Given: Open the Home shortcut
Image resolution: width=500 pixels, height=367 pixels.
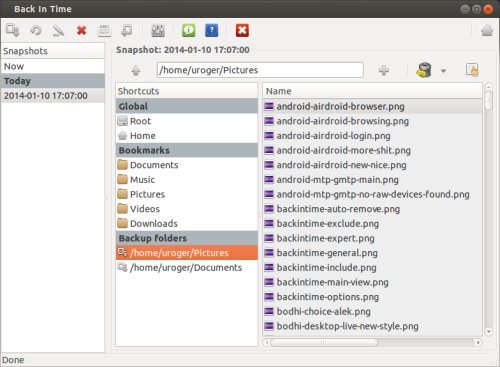Looking at the screenshot, I should point(187,136).
